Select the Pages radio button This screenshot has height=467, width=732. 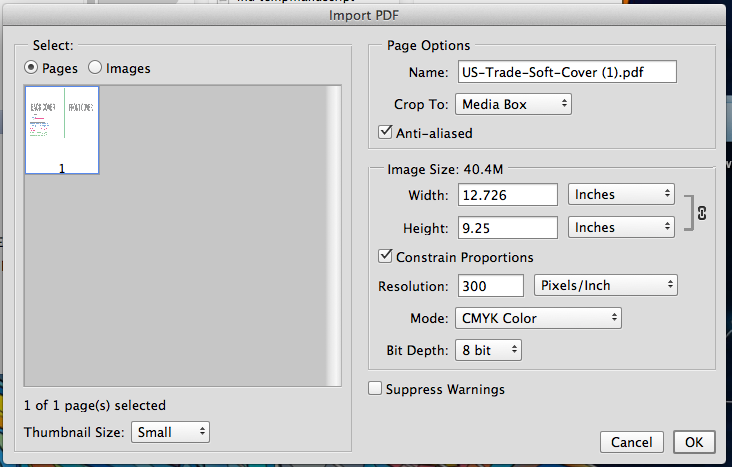coord(31,68)
